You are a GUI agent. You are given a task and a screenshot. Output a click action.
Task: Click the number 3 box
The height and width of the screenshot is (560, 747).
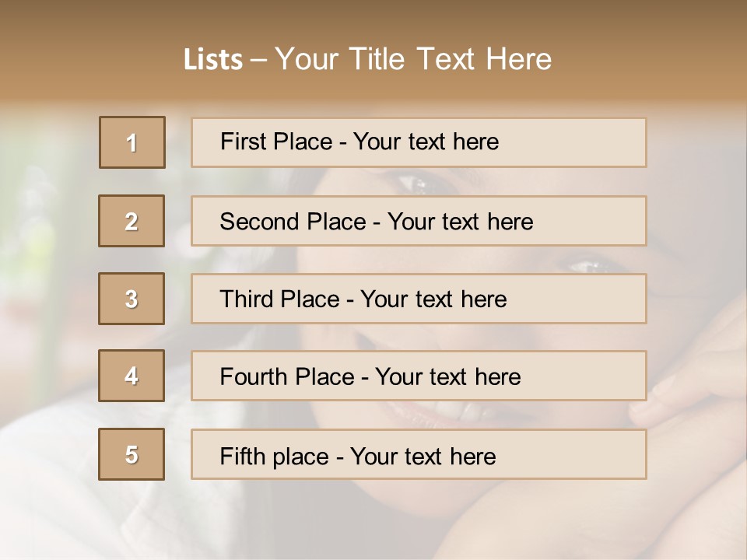point(132,299)
